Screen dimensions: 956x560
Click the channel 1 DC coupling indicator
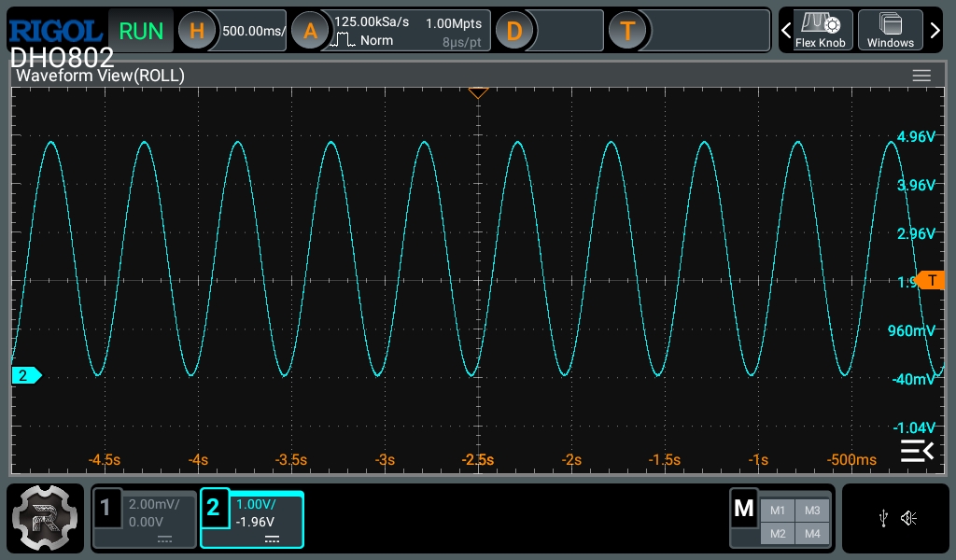tap(164, 539)
